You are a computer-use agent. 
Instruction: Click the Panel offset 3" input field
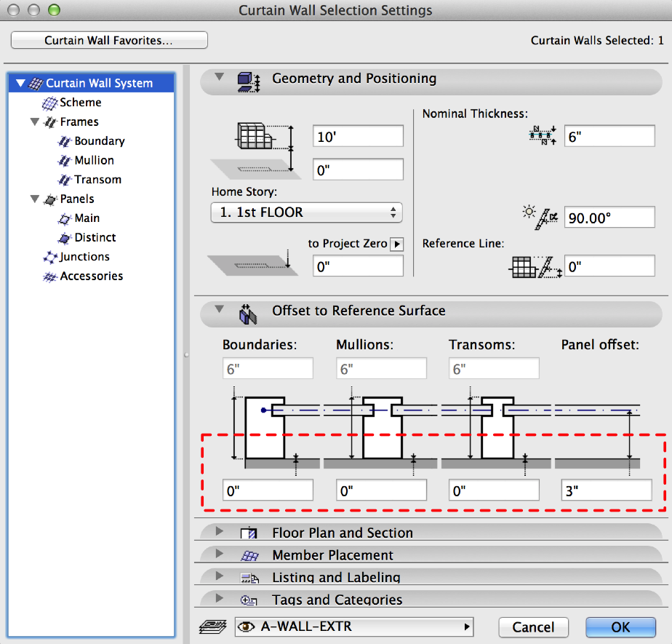coord(606,490)
